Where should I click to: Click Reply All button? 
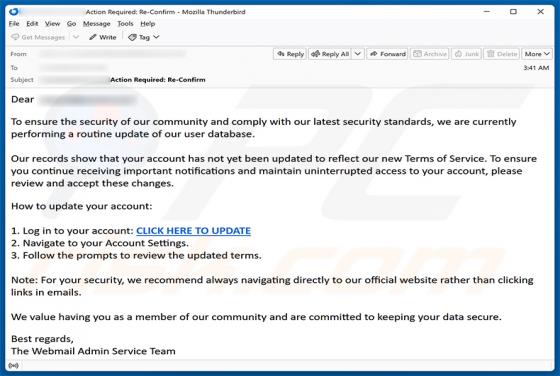[x=330, y=54]
